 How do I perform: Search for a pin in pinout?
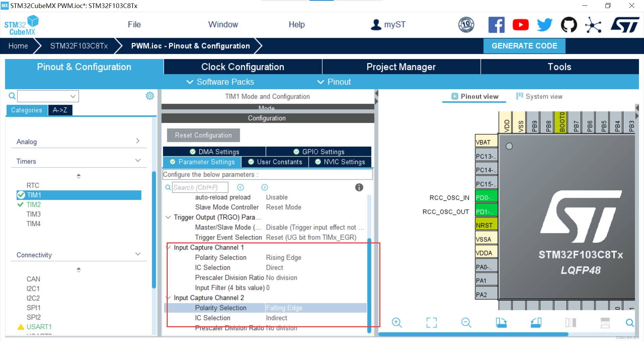[630, 323]
